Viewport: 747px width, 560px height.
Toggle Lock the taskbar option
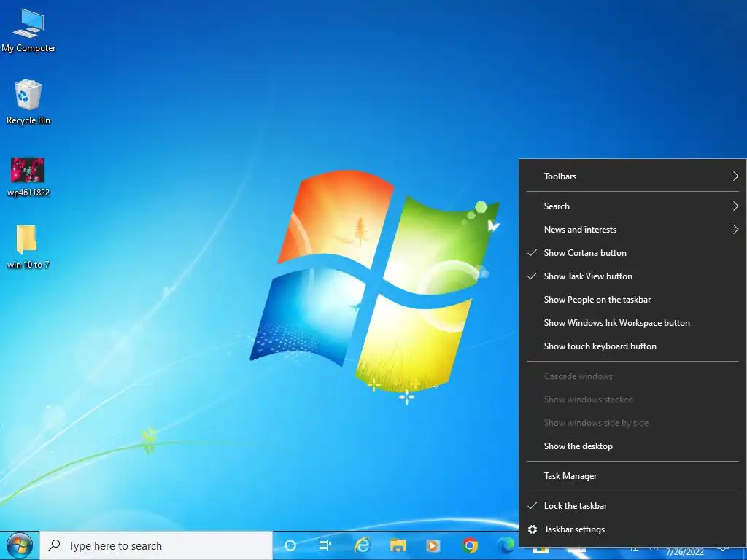click(632, 506)
